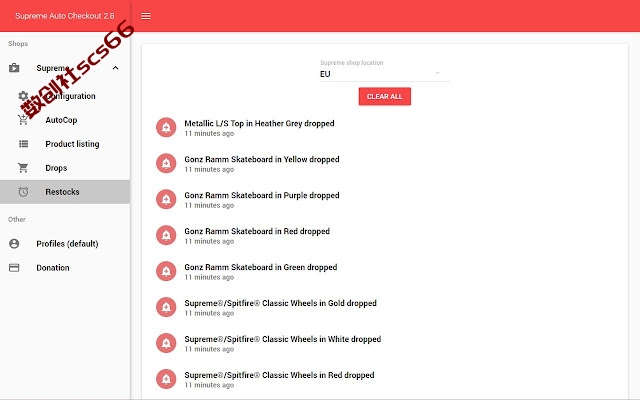Click bell icon for Gonz Ramm Purple
Viewport: 640px width, 400px height.
(166, 199)
